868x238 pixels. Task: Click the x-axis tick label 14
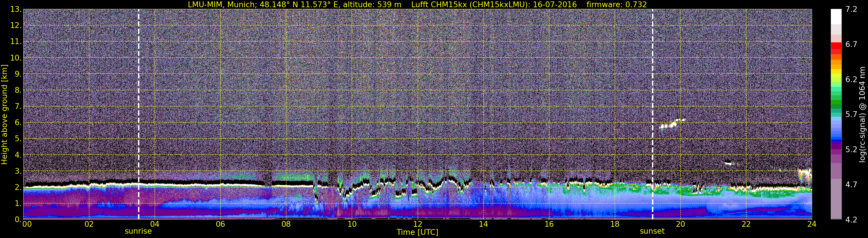click(483, 224)
